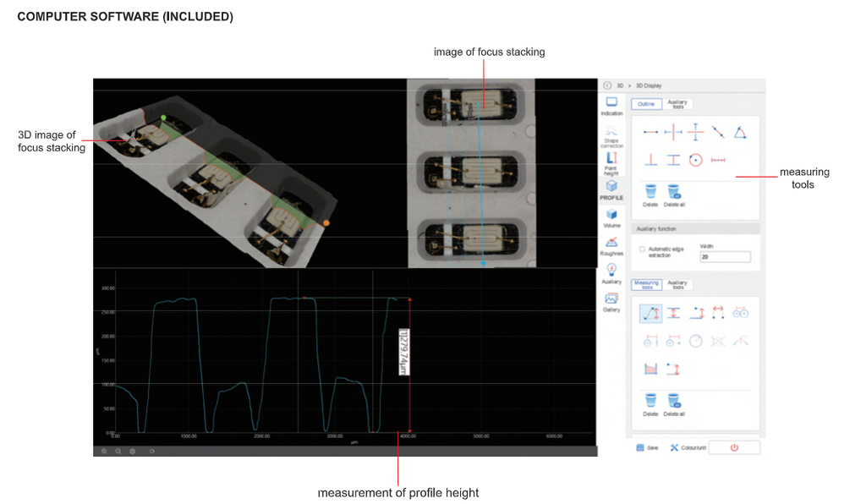Switch to the Outline tab
Image resolution: width=866 pixels, height=504 pixels.
click(x=646, y=104)
